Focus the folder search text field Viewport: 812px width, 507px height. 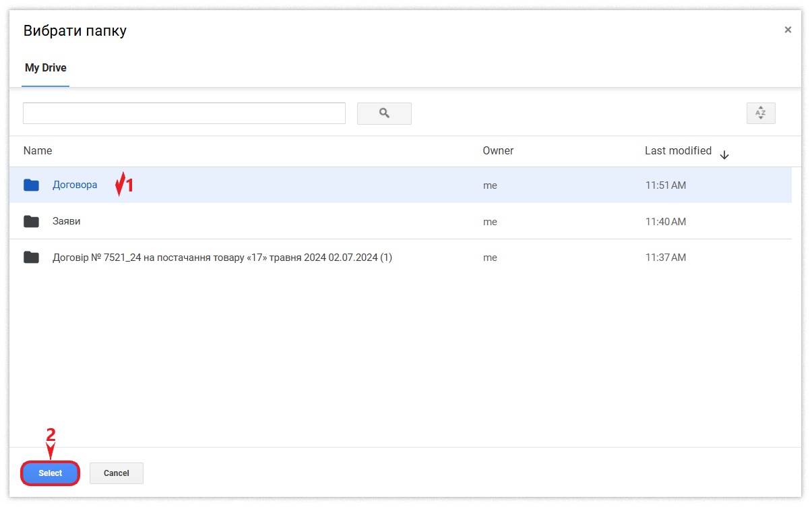[x=184, y=113]
